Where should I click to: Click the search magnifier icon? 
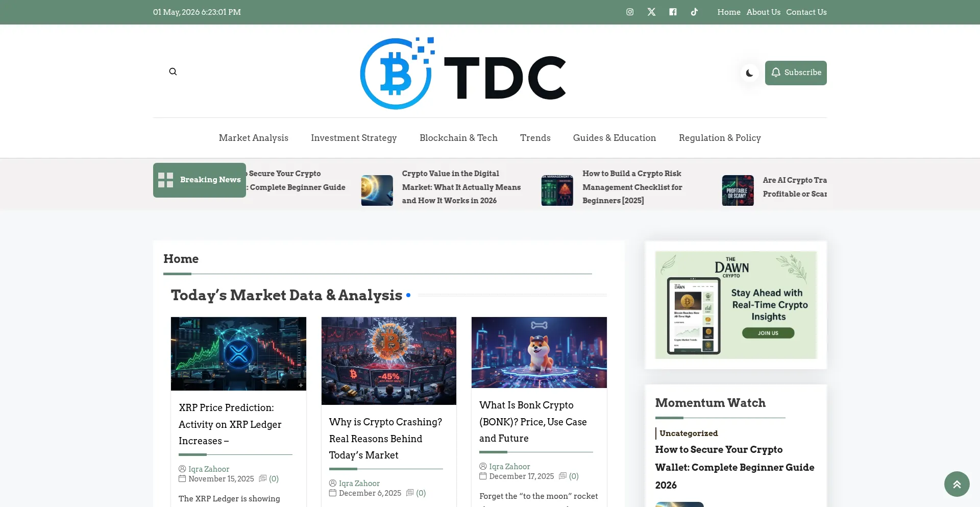pyautogui.click(x=173, y=71)
